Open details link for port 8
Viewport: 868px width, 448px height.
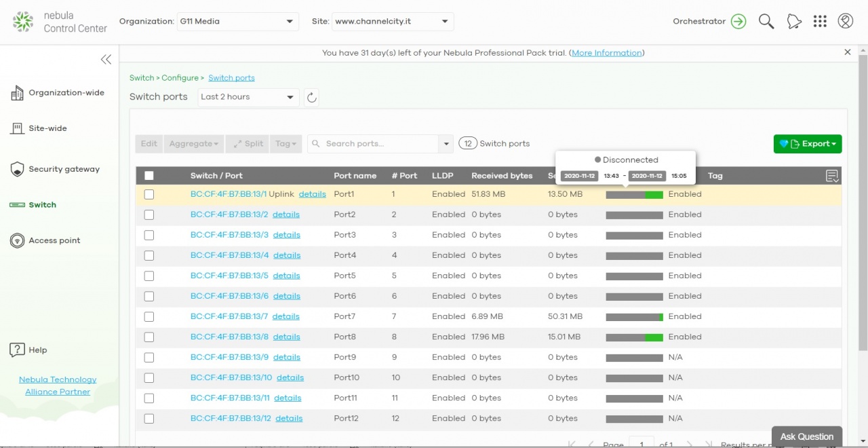[286, 337]
